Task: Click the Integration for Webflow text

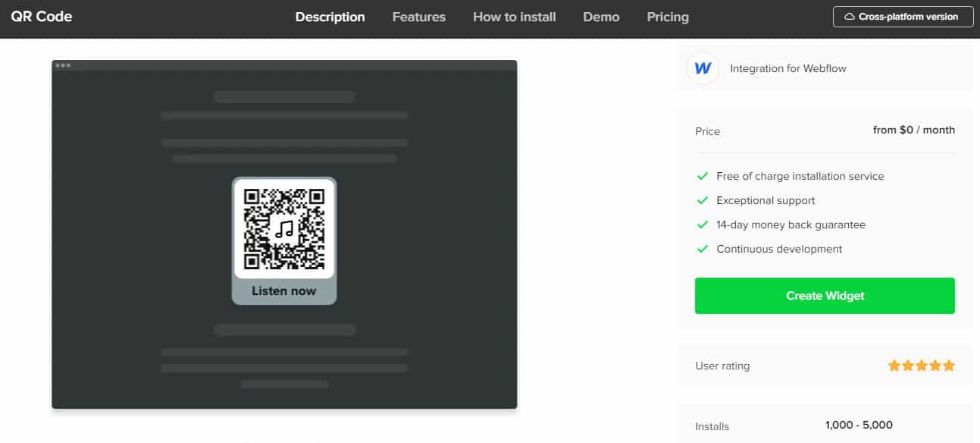Action: click(788, 68)
